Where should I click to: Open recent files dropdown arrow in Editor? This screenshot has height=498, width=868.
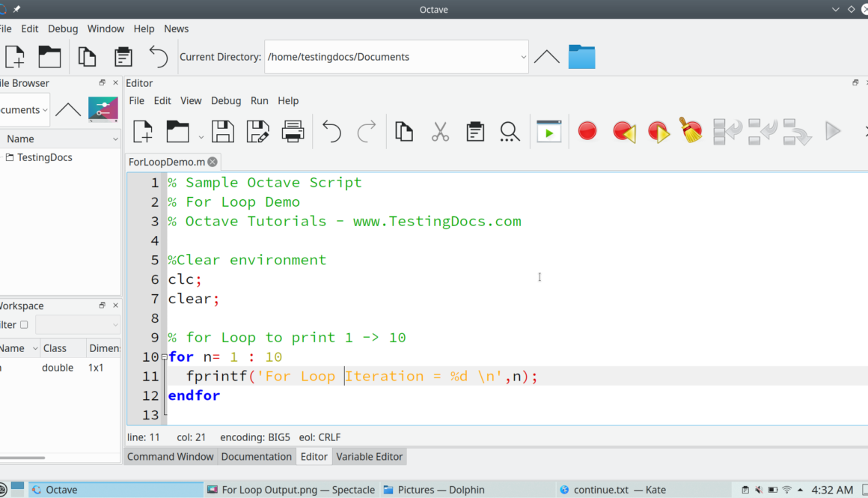click(201, 137)
